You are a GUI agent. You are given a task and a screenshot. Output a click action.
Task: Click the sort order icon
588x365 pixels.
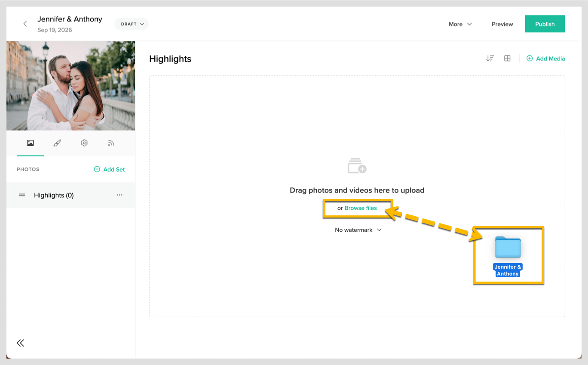tap(490, 58)
